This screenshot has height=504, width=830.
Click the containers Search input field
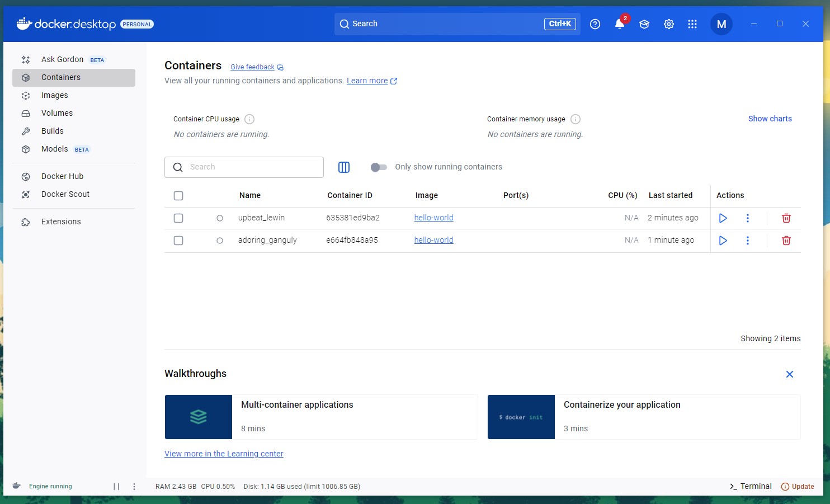[244, 167]
